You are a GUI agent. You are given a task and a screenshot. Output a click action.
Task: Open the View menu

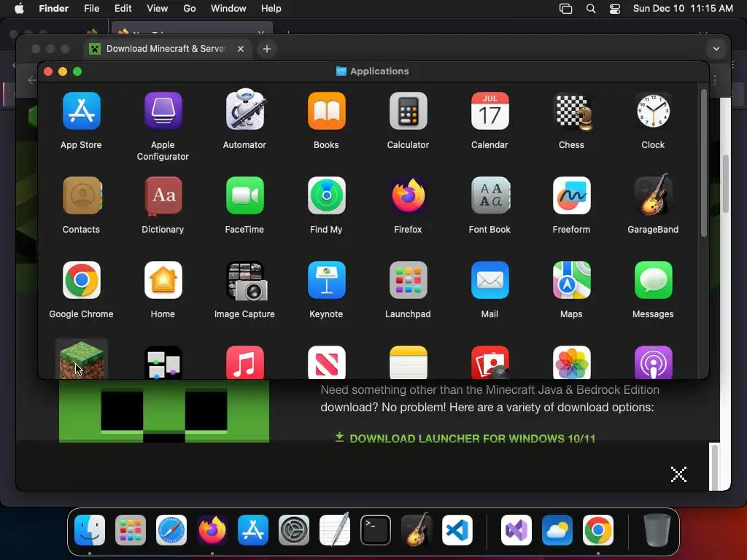158,8
